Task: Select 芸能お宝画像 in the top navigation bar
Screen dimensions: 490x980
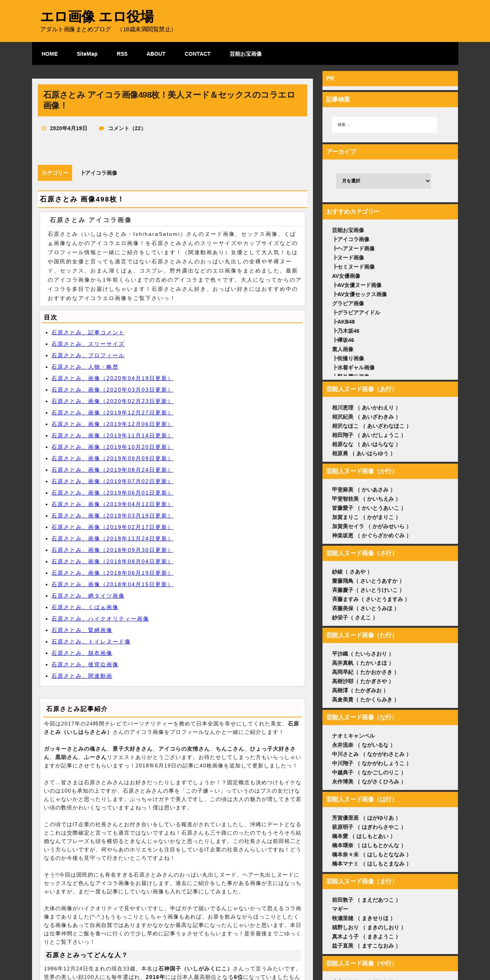Action: (x=246, y=54)
